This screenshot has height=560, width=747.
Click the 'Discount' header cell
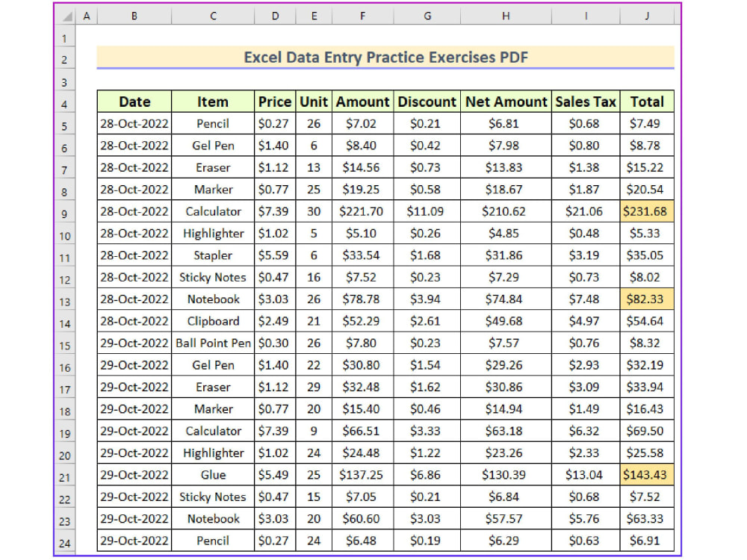pos(427,102)
